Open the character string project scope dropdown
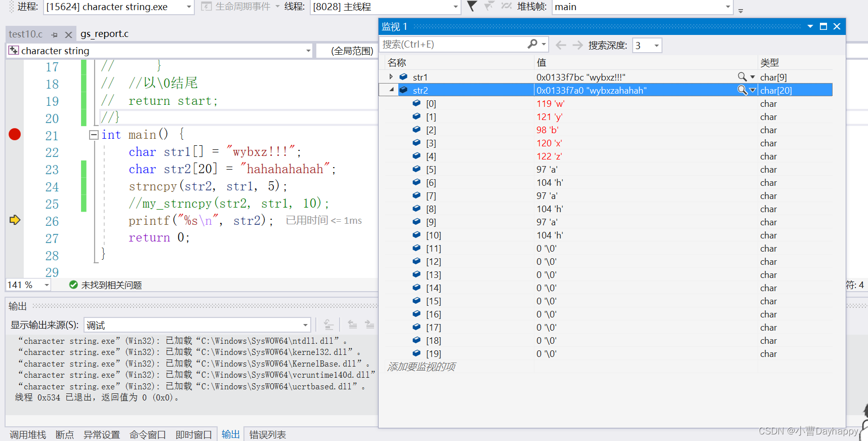The width and height of the screenshot is (868, 441). [x=159, y=51]
